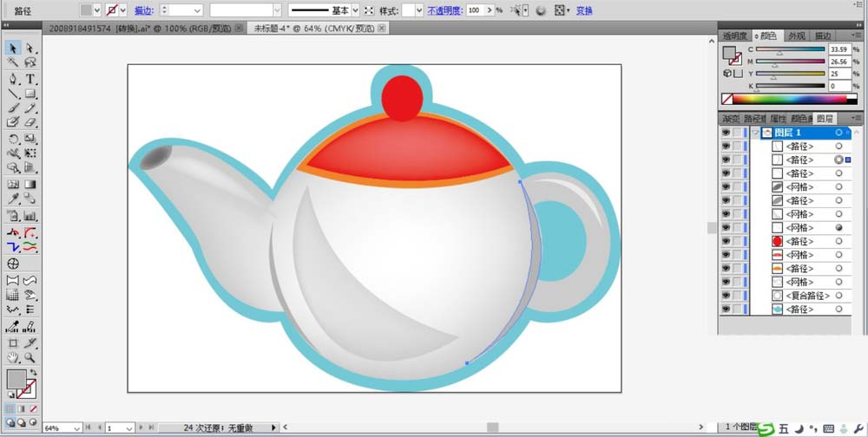Click the opacity 100 input field
The width and height of the screenshot is (868, 437).
coord(475,10)
